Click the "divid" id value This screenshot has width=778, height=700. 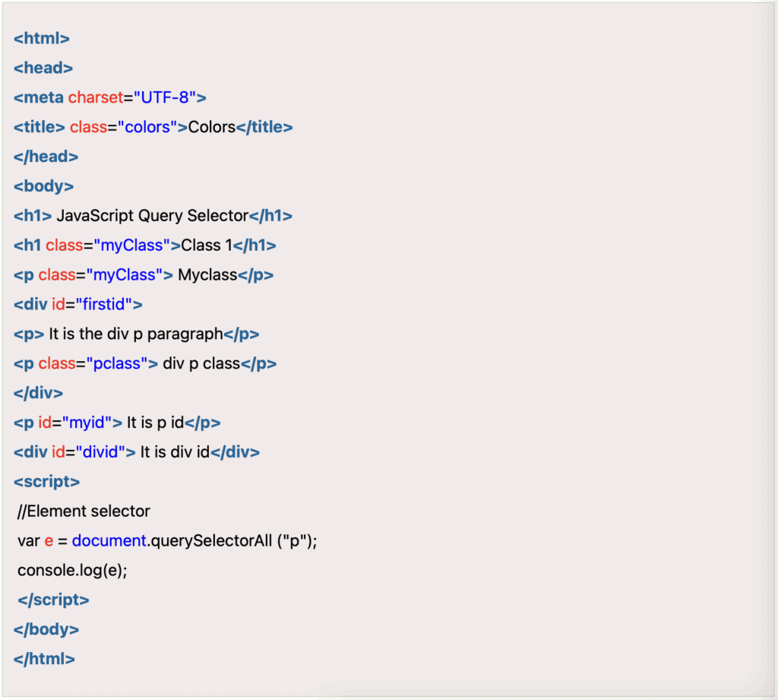point(100,452)
